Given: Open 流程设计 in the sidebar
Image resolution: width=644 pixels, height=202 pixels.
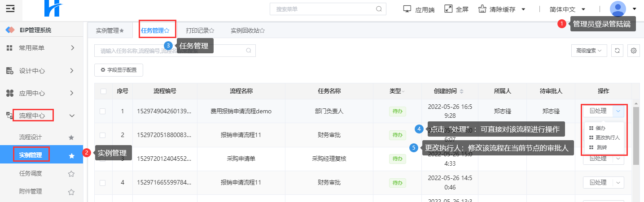Looking at the screenshot, I should coord(31,137).
